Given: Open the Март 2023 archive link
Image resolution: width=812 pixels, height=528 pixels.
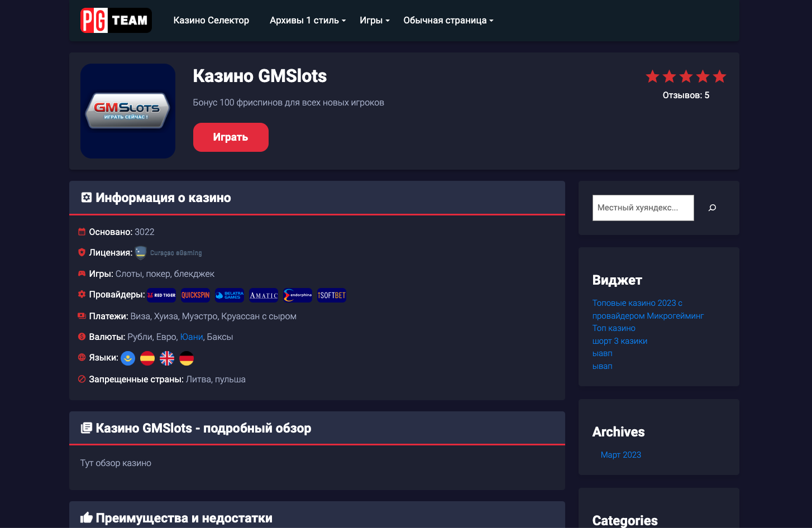Looking at the screenshot, I should point(620,455).
